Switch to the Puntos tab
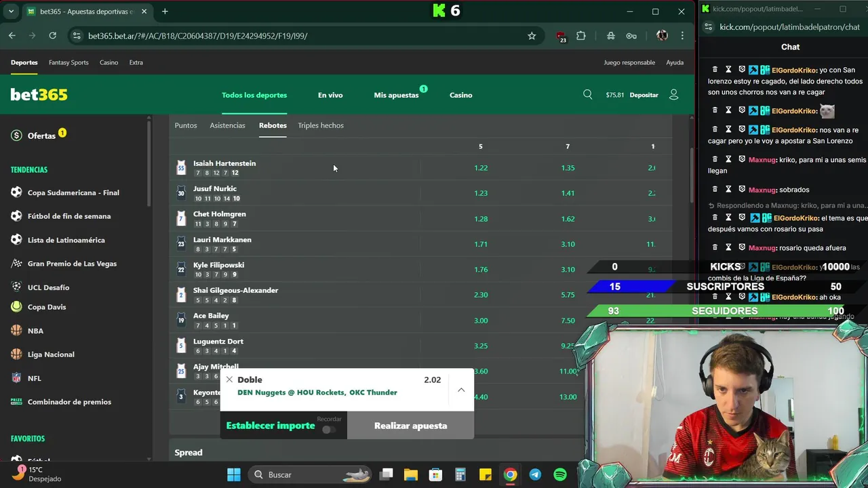This screenshot has height=488, width=868. pyautogui.click(x=186, y=125)
